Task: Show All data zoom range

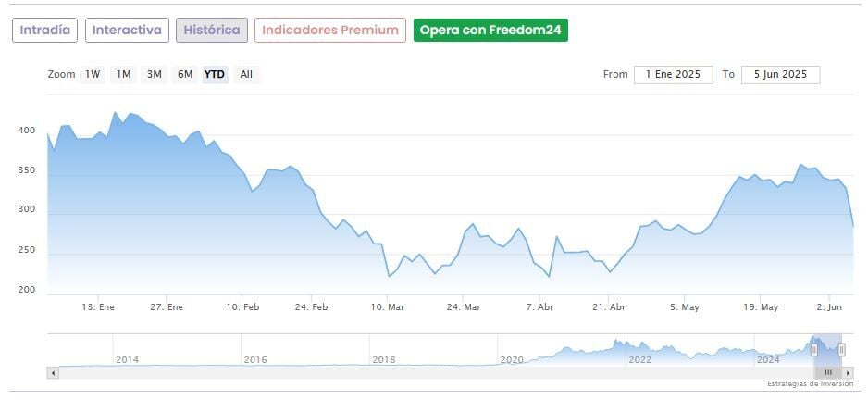Action: pos(246,75)
